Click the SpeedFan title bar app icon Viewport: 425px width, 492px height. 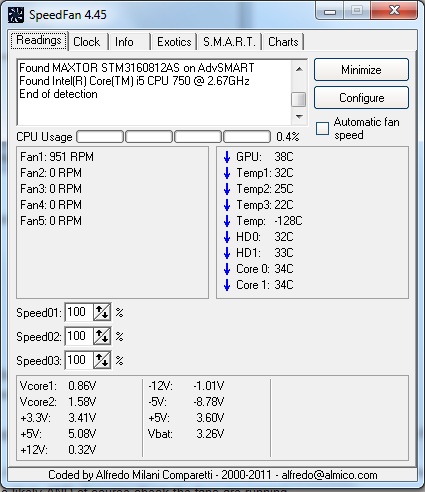[x=16, y=15]
